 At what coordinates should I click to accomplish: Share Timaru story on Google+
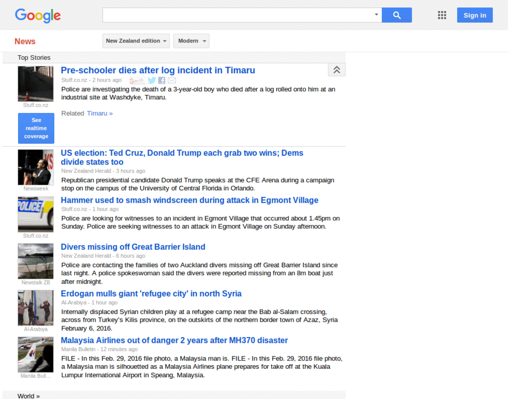137,81
